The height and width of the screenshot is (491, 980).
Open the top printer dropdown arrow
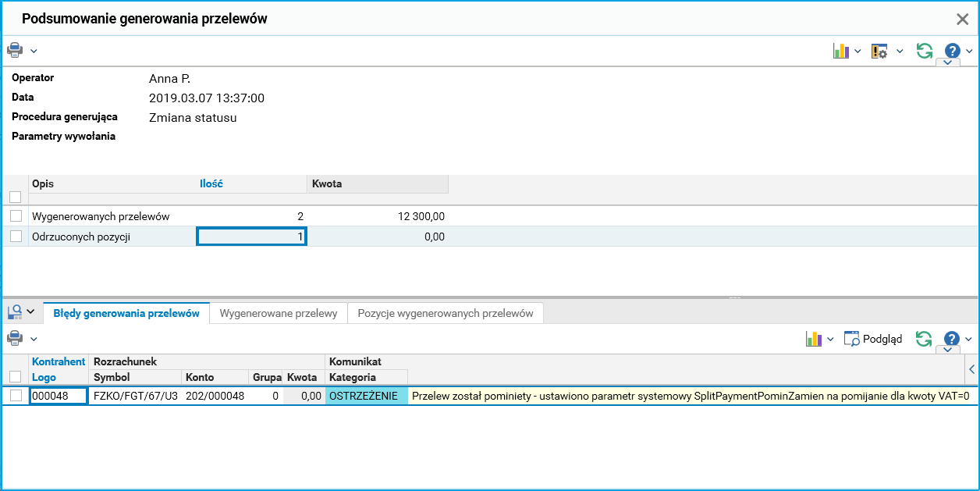coord(34,52)
